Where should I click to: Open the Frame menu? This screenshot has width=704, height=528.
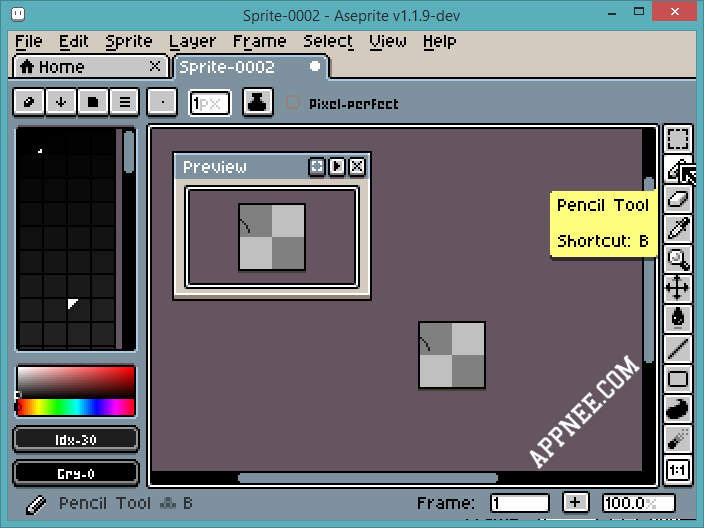point(260,41)
